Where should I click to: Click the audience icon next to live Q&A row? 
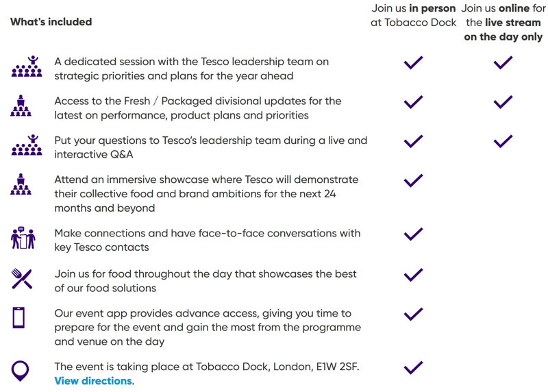click(x=27, y=145)
